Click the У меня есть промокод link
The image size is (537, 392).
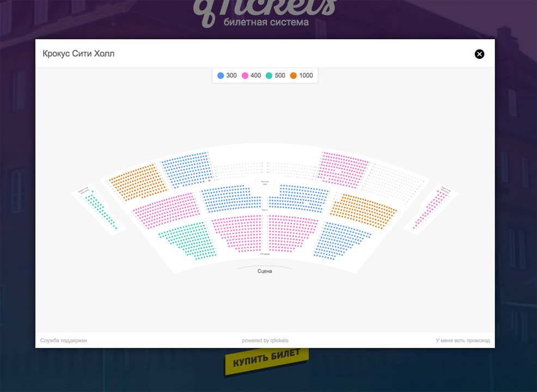click(x=462, y=341)
